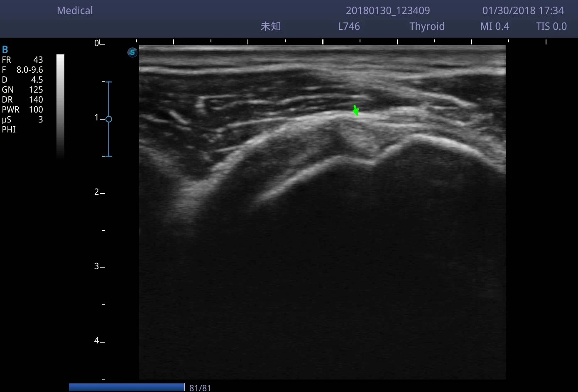The height and width of the screenshot is (392, 578).
Task: Click the MI 0.4 indicator
Action: click(x=495, y=27)
